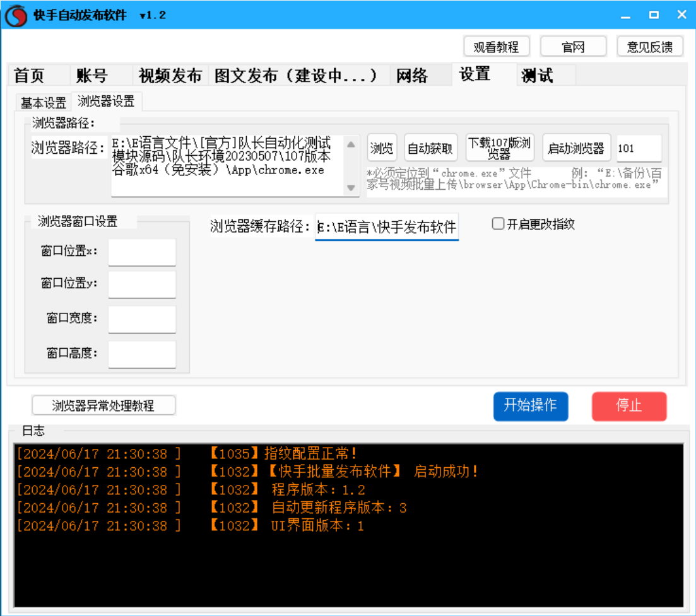Viewport: 696px width, 616px height.
Task: Enable the 开启更改指纹 checkbox
Action: click(x=498, y=224)
